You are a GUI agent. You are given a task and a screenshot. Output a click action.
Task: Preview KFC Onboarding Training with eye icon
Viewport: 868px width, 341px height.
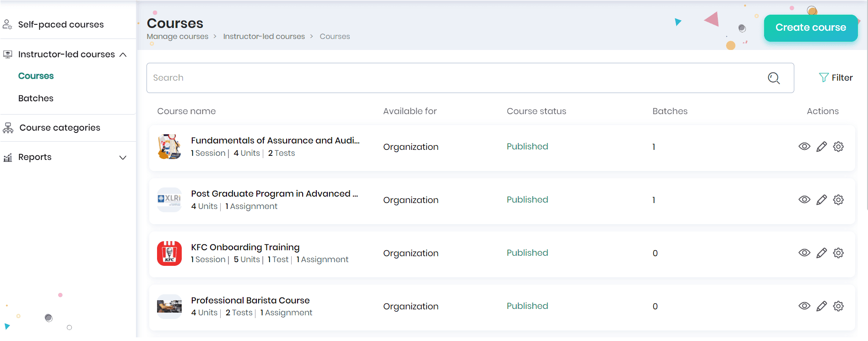pyautogui.click(x=804, y=253)
